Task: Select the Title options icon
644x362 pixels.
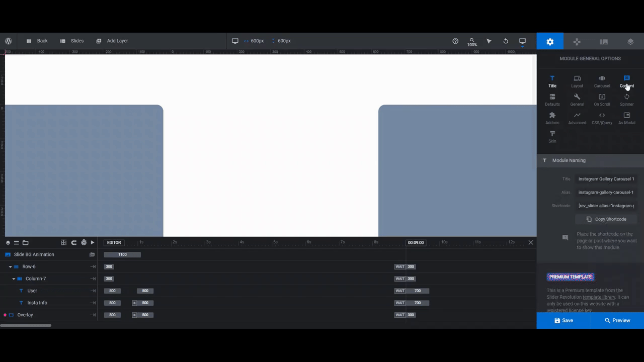Action: pyautogui.click(x=552, y=81)
